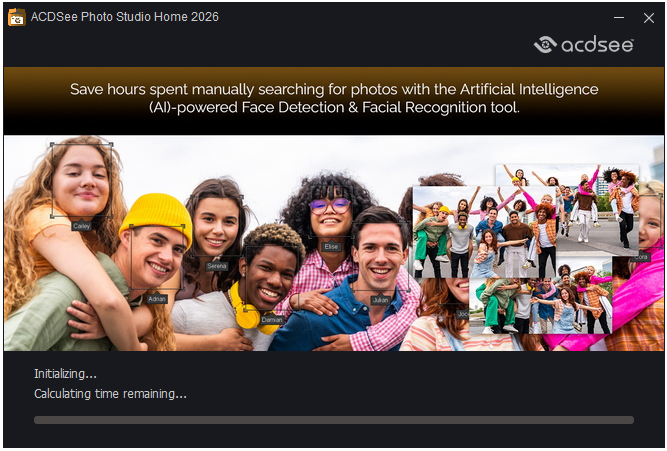Click the Calculating time remaining text
The width and height of the screenshot is (667, 451).
[x=110, y=394]
